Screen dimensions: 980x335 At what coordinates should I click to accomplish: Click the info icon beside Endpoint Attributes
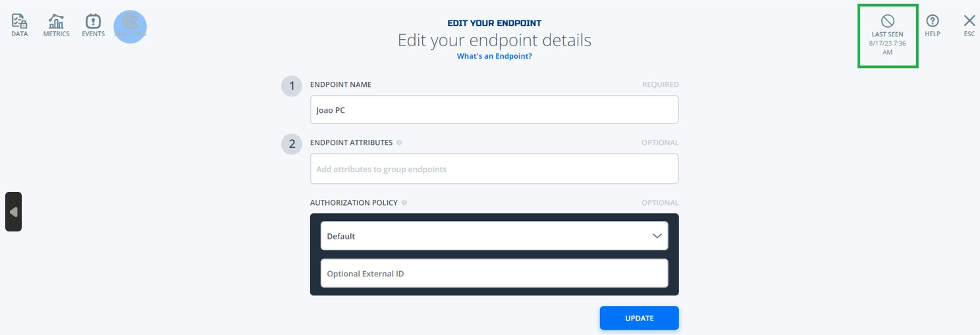pos(399,142)
